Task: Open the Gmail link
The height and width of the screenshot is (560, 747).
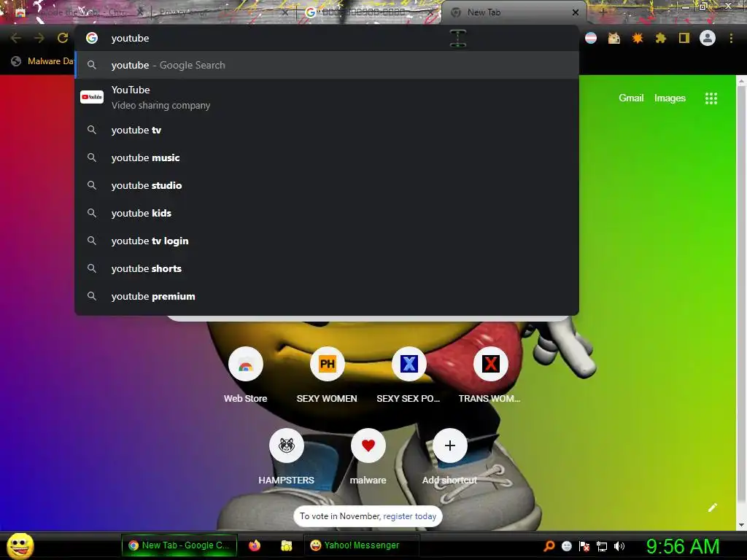Action: [x=631, y=98]
